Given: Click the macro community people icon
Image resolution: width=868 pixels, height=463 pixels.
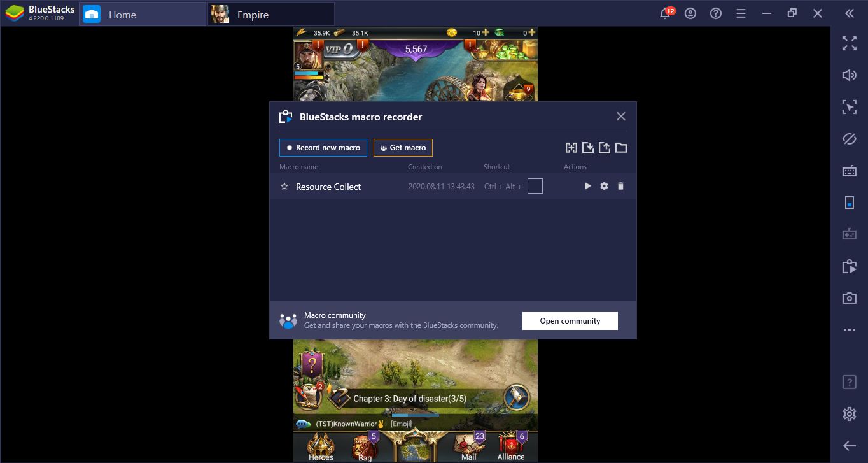Looking at the screenshot, I should [x=288, y=321].
